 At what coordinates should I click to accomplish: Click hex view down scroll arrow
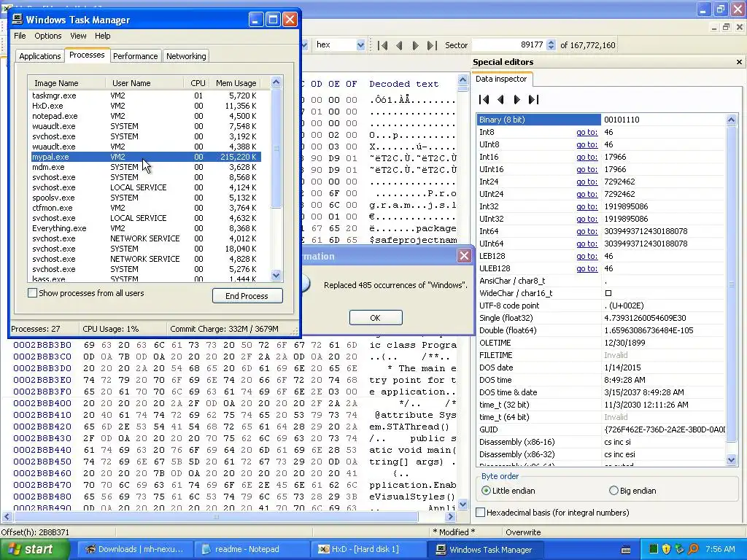[462, 504]
